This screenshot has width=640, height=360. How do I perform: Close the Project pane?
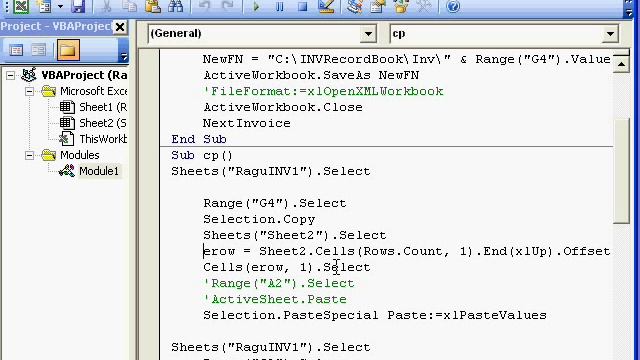120,27
